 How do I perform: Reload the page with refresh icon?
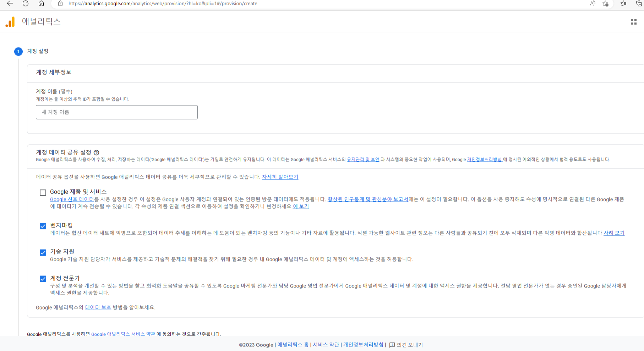coord(26,4)
